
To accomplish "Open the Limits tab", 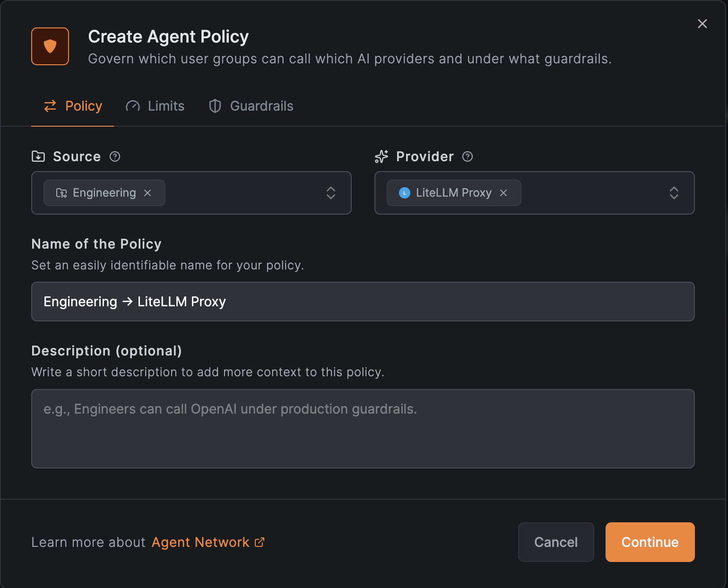I will [155, 106].
